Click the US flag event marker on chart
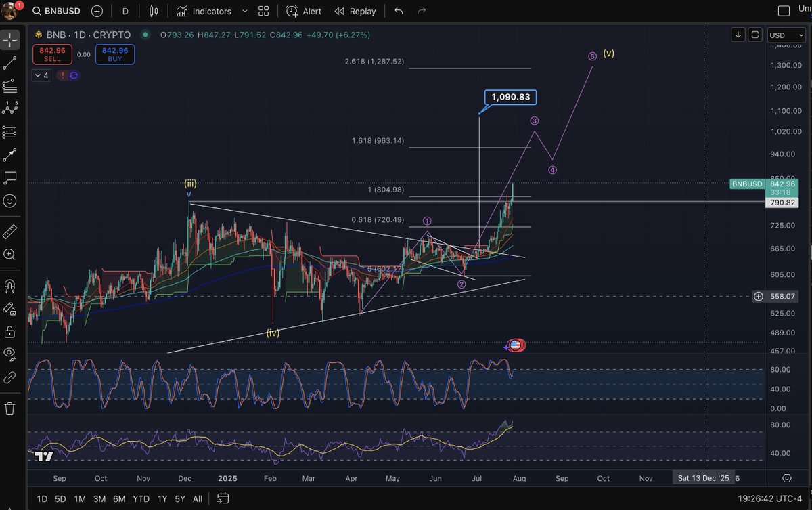This screenshot has height=510, width=812. [x=516, y=345]
